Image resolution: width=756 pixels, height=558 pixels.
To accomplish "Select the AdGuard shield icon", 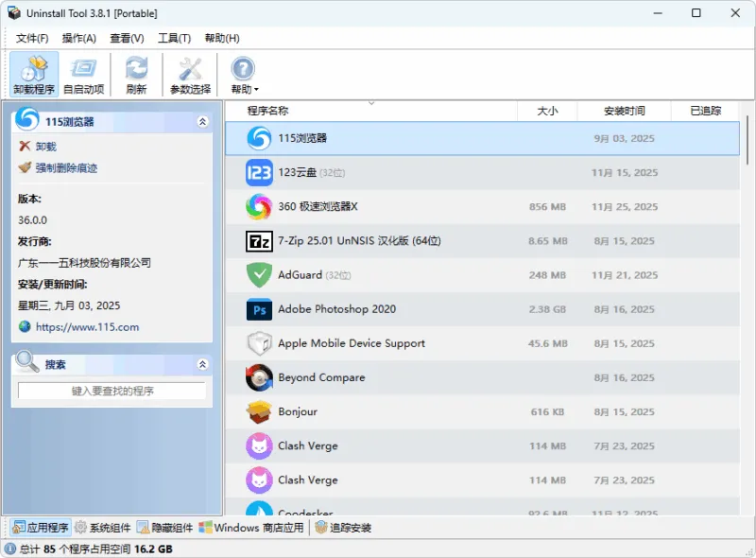I will [259, 275].
